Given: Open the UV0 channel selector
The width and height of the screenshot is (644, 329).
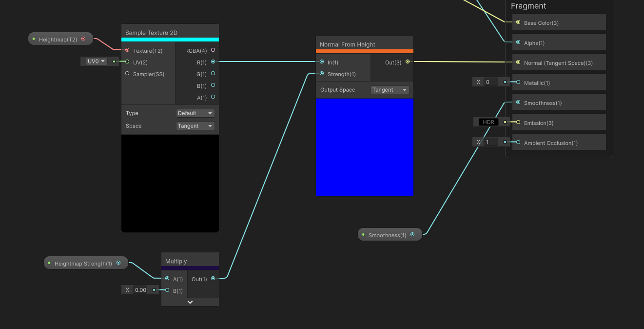Looking at the screenshot, I should (94, 61).
